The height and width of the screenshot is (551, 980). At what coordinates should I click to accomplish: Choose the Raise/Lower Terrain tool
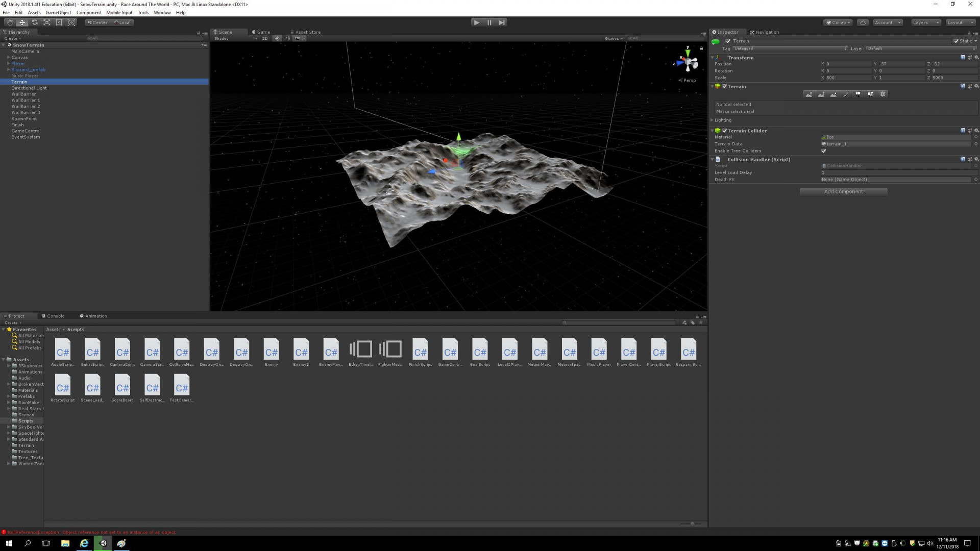tap(809, 94)
